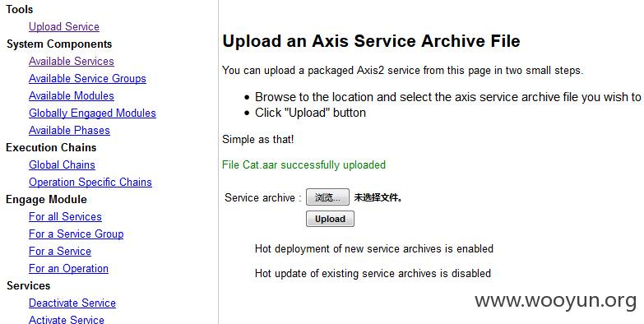Screen dimensions: 644x324
Task: Click the Upload an Axis Service Archive heading
Action: click(x=371, y=41)
